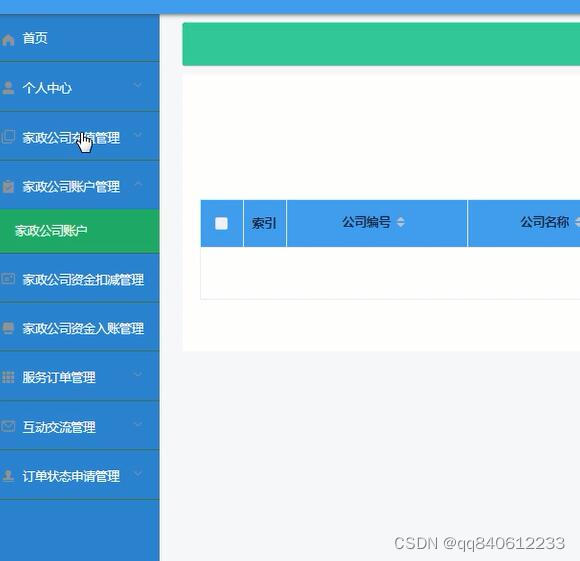Open the 家政公司账户管理 menu

[80, 185]
